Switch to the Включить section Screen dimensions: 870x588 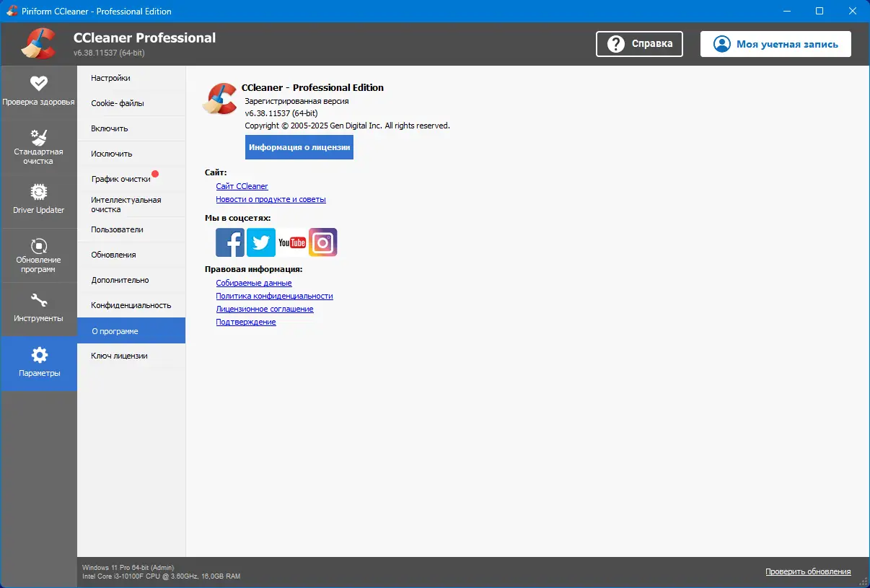point(131,128)
